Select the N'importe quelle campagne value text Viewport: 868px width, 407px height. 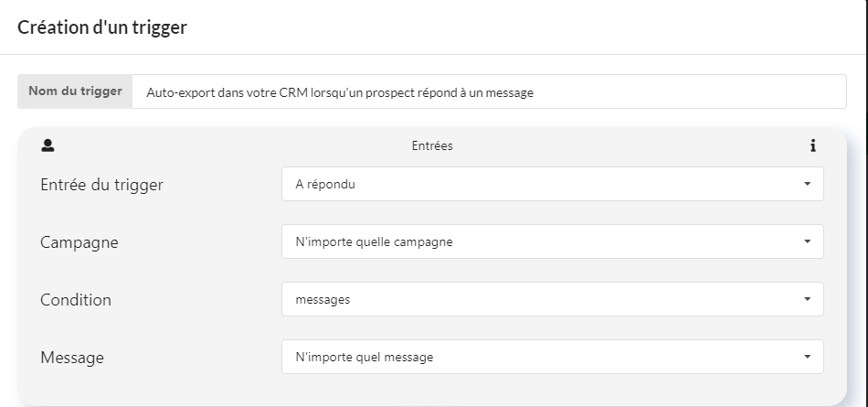(x=375, y=242)
